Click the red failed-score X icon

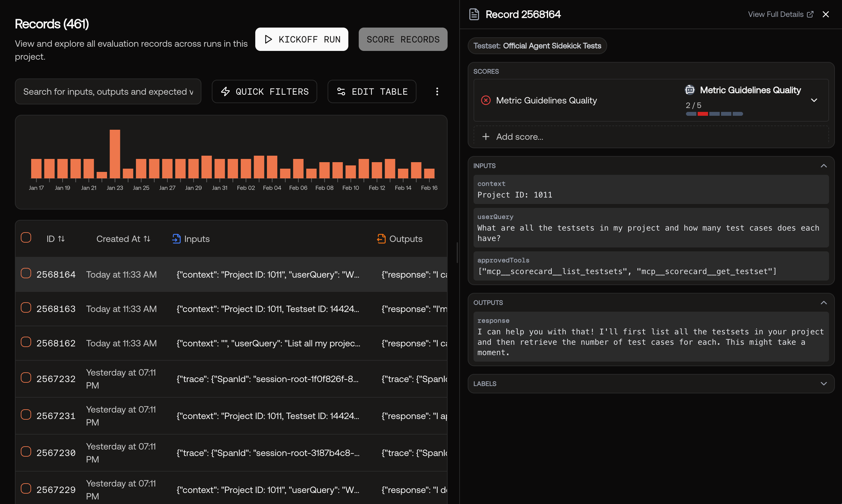pos(486,100)
